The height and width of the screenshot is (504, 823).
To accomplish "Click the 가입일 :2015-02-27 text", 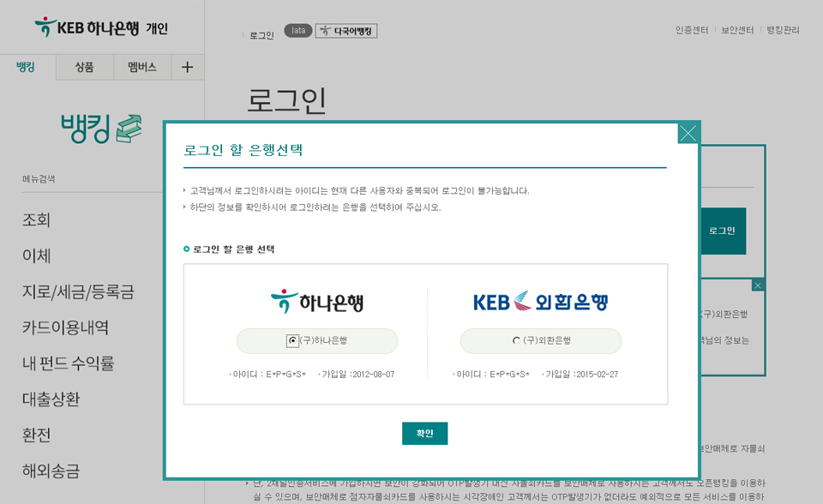I will tap(581, 375).
